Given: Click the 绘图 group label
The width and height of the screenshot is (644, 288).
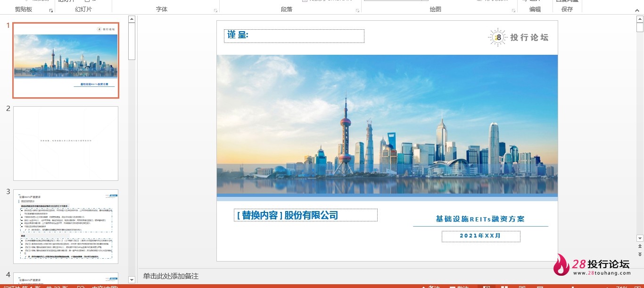Looking at the screenshot, I should click(x=436, y=9).
